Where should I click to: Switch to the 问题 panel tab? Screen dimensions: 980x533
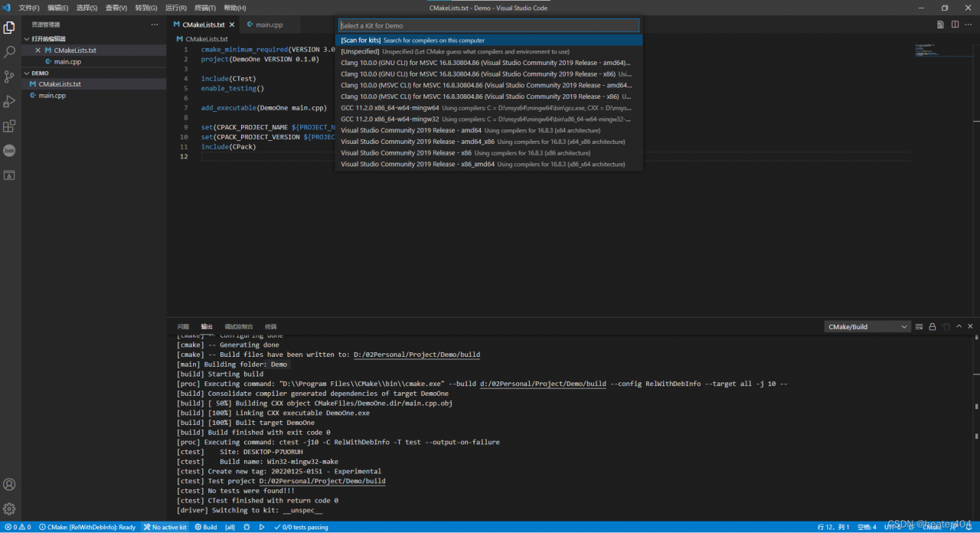(183, 327)
